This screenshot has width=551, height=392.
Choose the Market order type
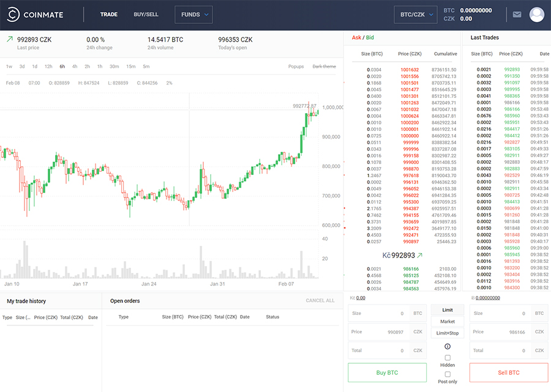[448, 322]
